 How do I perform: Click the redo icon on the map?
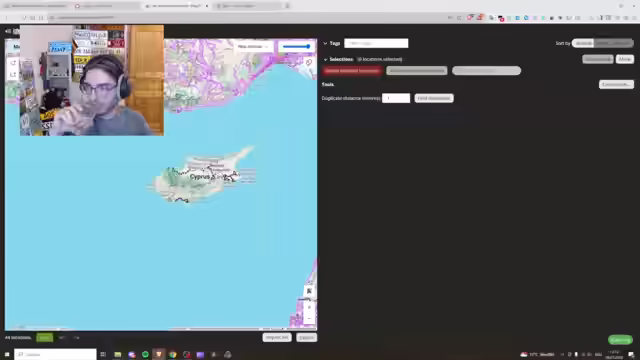pyautogui.click(x=13, y=74)
